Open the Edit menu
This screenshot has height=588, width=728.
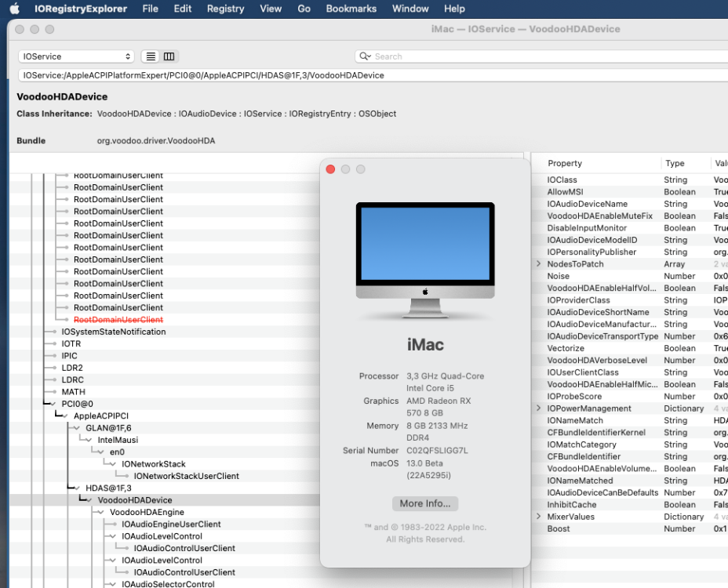click(x=183, y=9)
